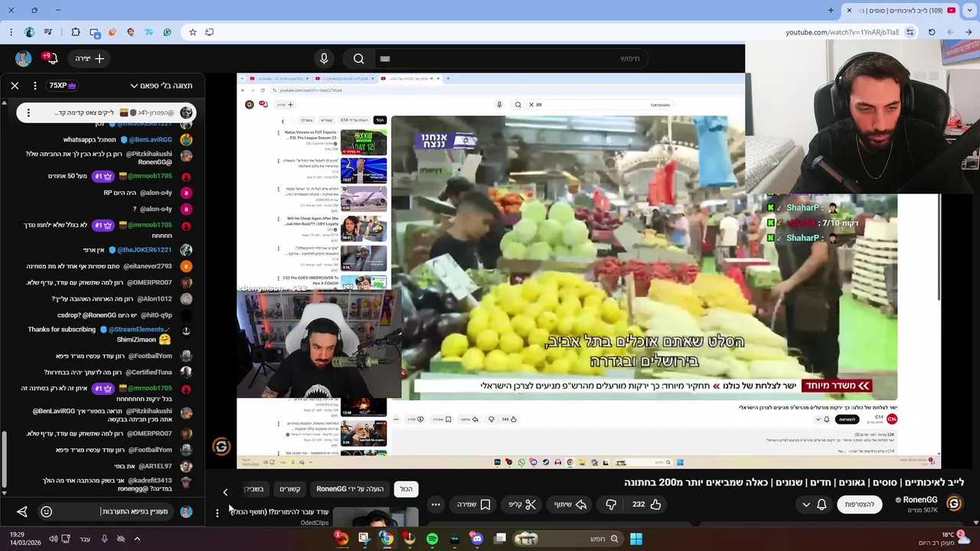The image size is (980, 551).
Task: Select the הועלה על ידי RonenGG chip
Action: (x=351, y=489)
